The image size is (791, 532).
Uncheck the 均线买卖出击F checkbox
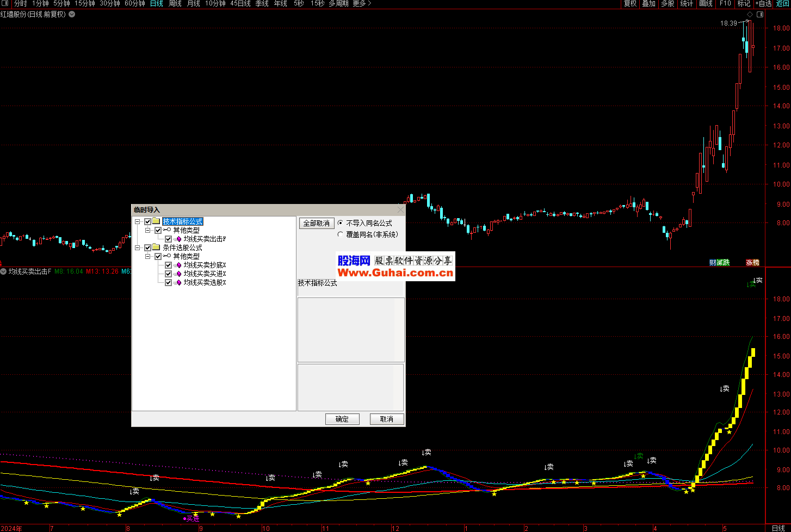pyautogui.click(x=168, y=239)
